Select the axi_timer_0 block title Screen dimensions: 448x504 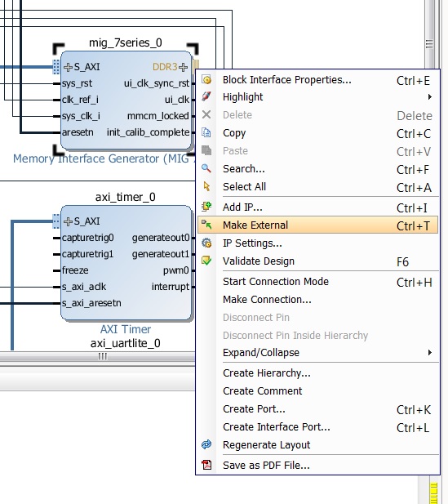click(x=125, y=197)
